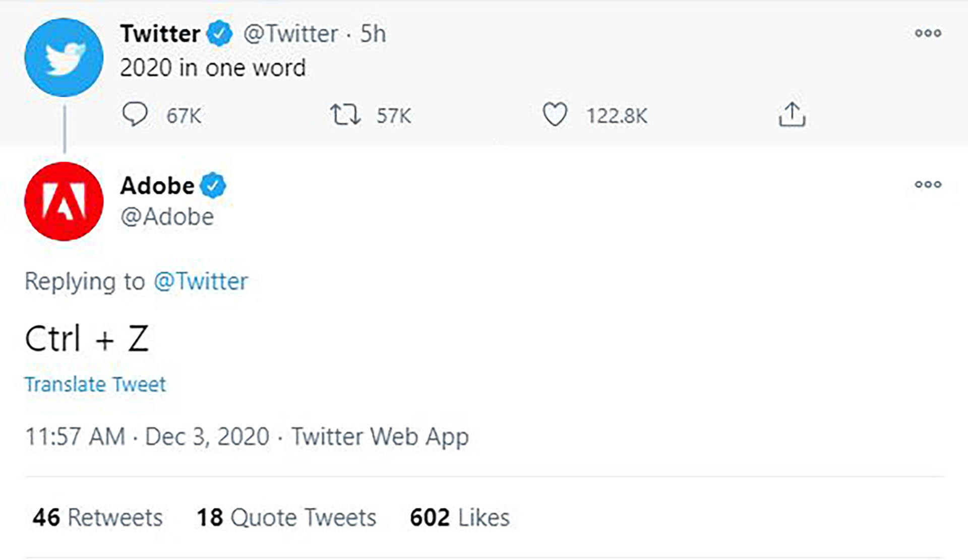
Task: Click the 11:57 AM Dec 3 timestamp
Action: [147, 437]
